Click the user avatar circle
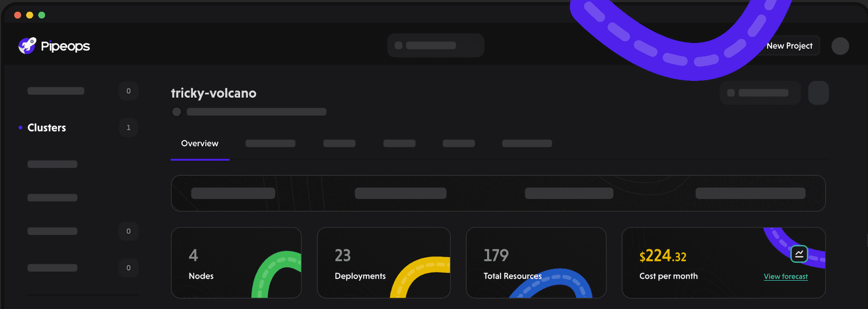Image resolution: width=868 pixels, height=309 pixels. coord(840,46)
